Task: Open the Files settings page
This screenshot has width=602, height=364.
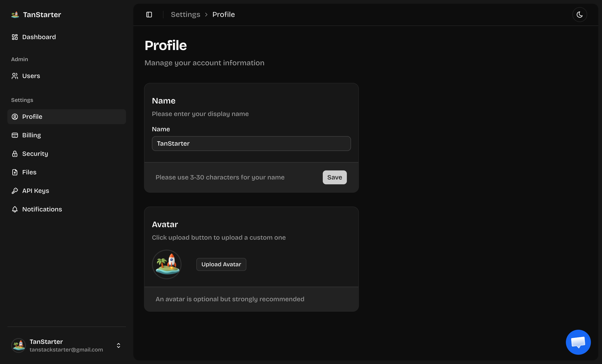Action: point(29,172)
